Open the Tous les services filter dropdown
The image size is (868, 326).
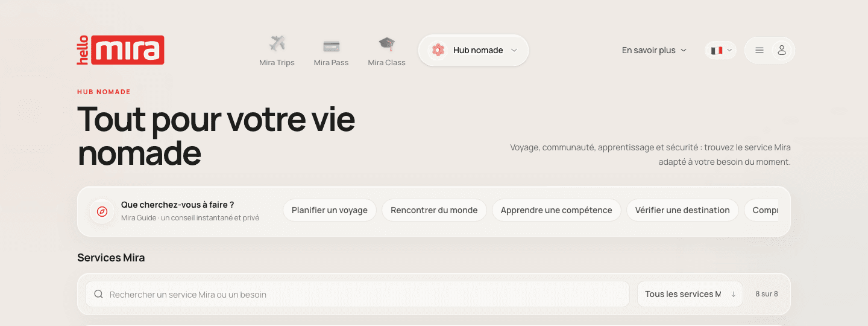coord(690,294)
